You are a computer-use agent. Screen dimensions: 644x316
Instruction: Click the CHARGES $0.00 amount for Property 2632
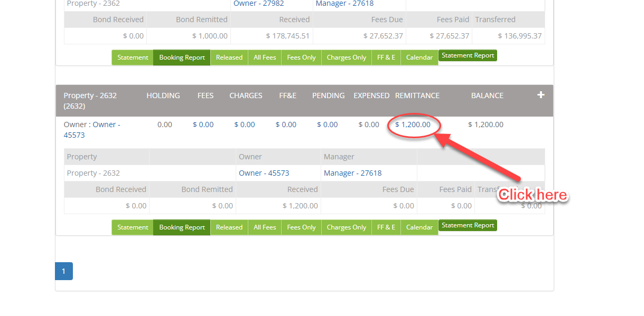coord(245,125)
